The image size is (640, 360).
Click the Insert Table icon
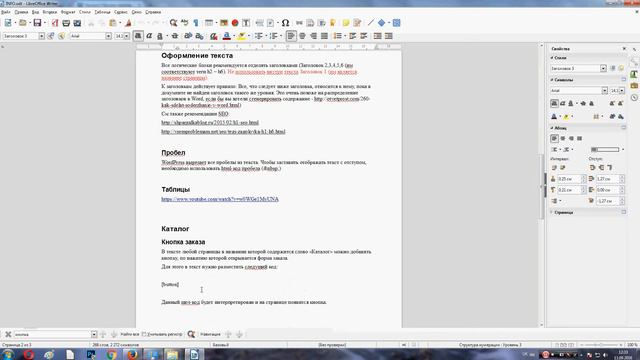[x=209, y=23]
